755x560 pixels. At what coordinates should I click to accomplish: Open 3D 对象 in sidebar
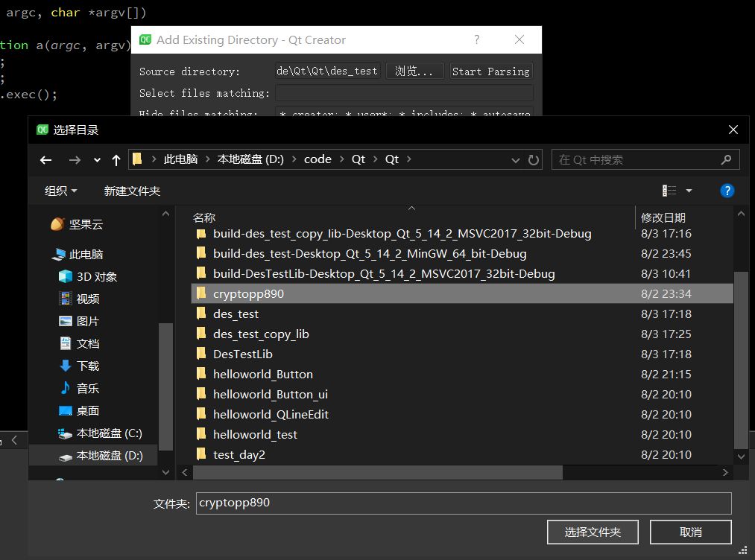96,276
